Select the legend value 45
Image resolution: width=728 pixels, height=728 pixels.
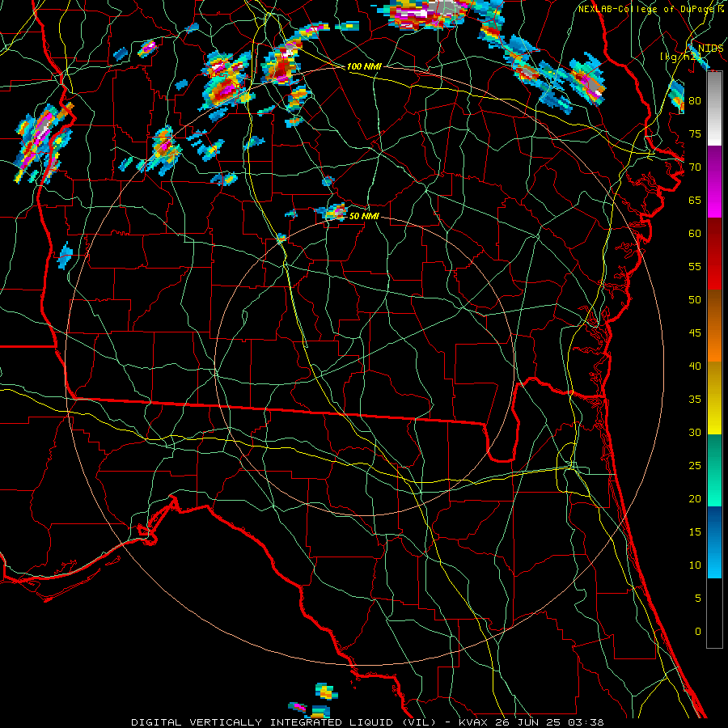coord(695,333)
